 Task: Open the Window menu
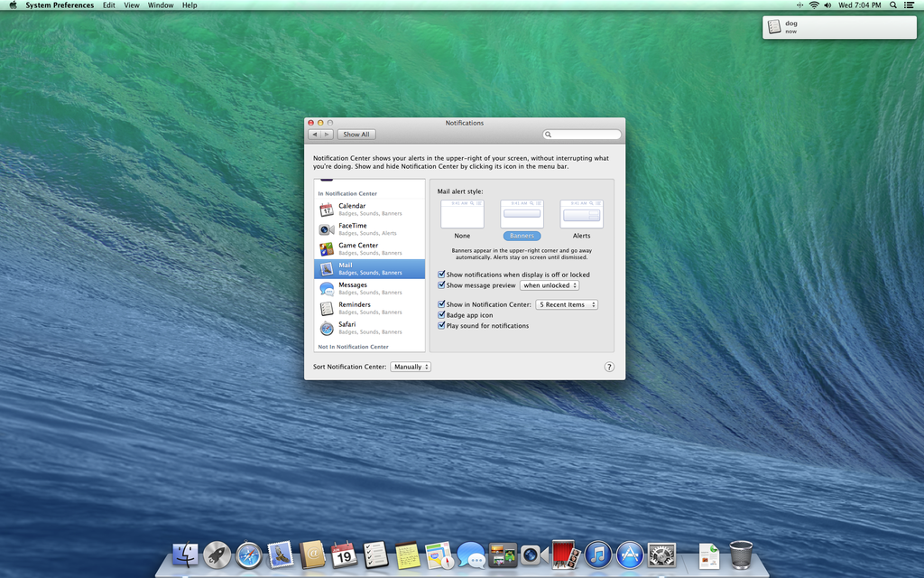(x=160, y=5)
